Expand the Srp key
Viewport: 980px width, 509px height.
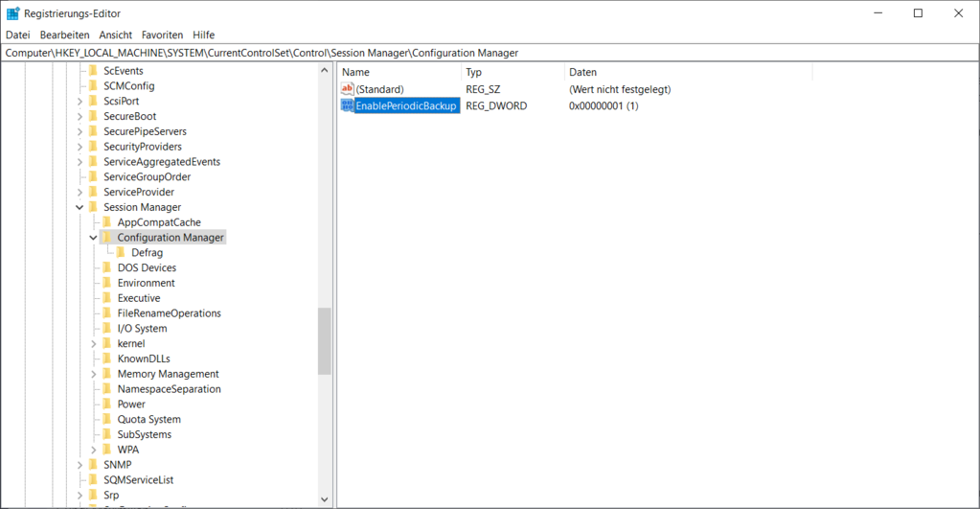(x=80, y=496)
